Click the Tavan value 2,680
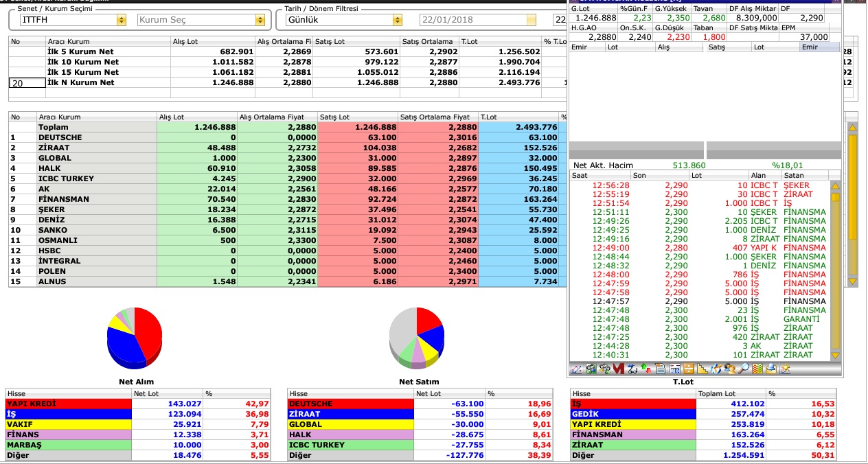Viewport: 868px width, 464px height. coord(713,18)
